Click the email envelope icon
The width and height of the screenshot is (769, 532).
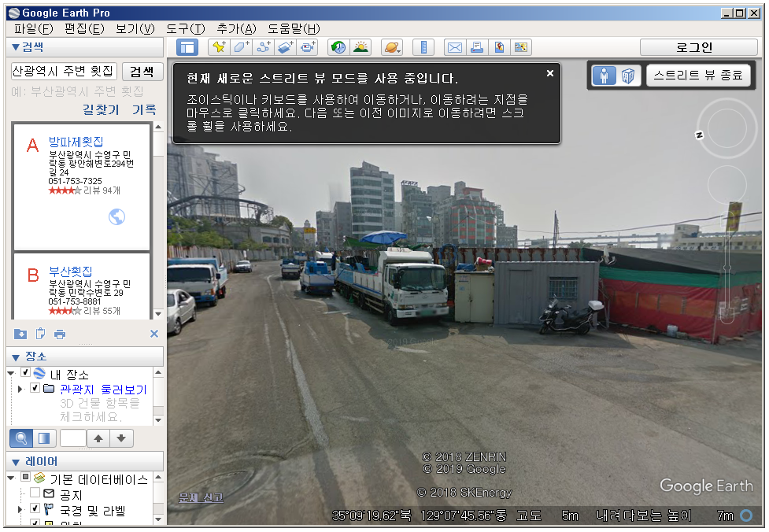tap(455, 47)
